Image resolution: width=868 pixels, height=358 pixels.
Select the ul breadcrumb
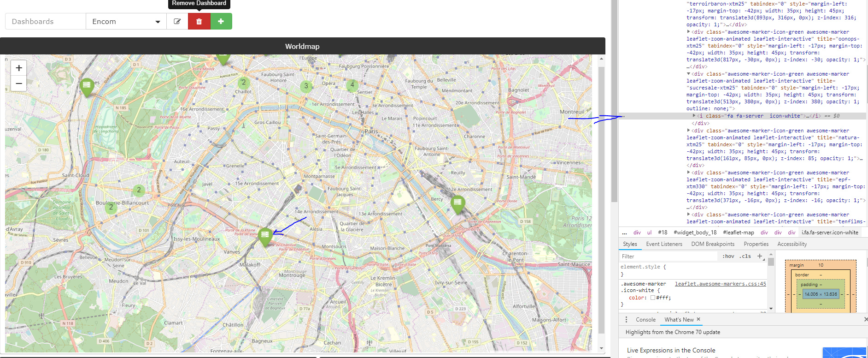click(x=649, y=233)
